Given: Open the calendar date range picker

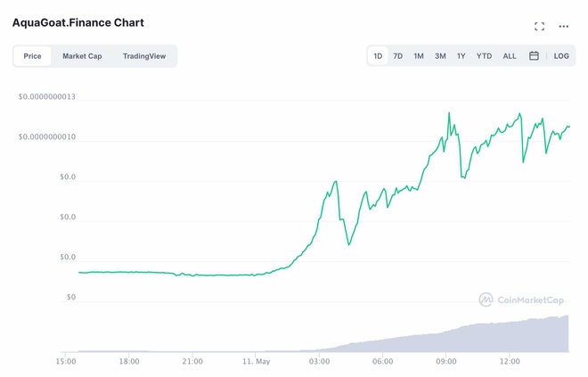Looking at the screenshot, I should point(534,56).
